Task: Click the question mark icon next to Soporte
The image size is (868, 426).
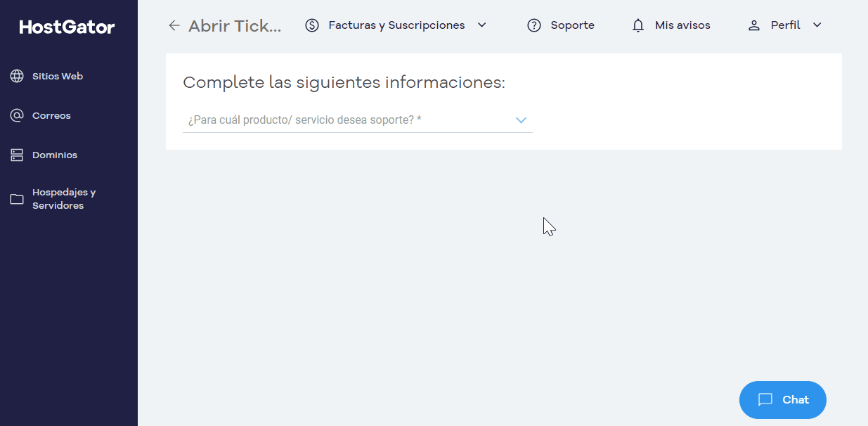Action: tap(533, 25)
